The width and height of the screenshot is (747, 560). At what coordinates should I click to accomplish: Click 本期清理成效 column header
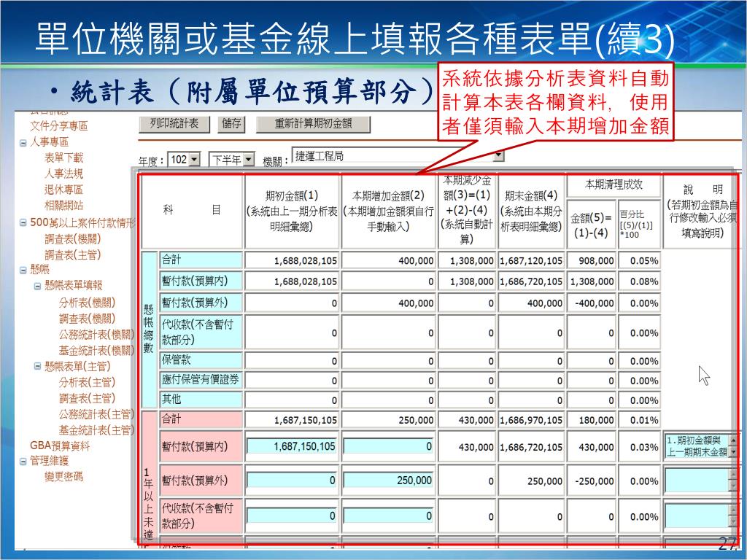pyautogui.click(x=614, y=184)
